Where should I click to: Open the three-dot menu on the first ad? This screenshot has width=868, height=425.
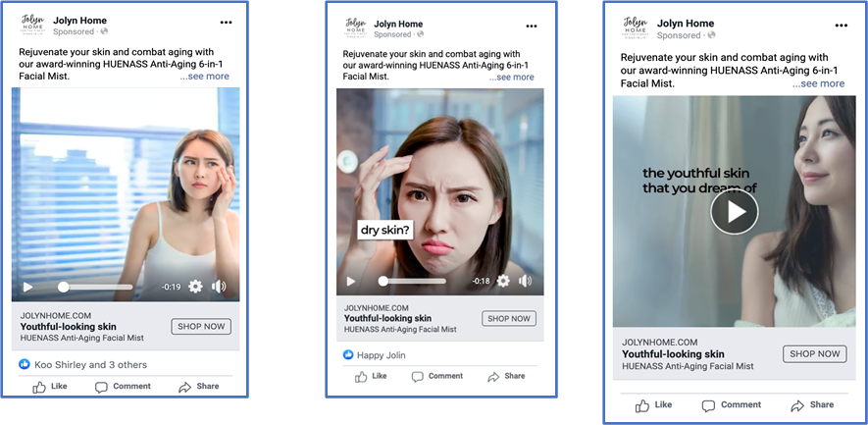click(226, 23)
